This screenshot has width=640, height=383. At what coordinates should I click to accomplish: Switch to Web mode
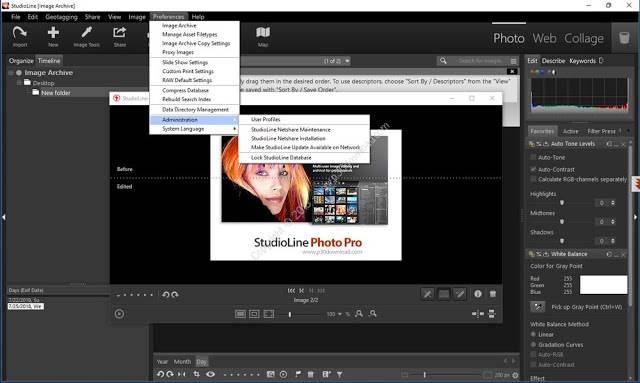tap(544, 38)
